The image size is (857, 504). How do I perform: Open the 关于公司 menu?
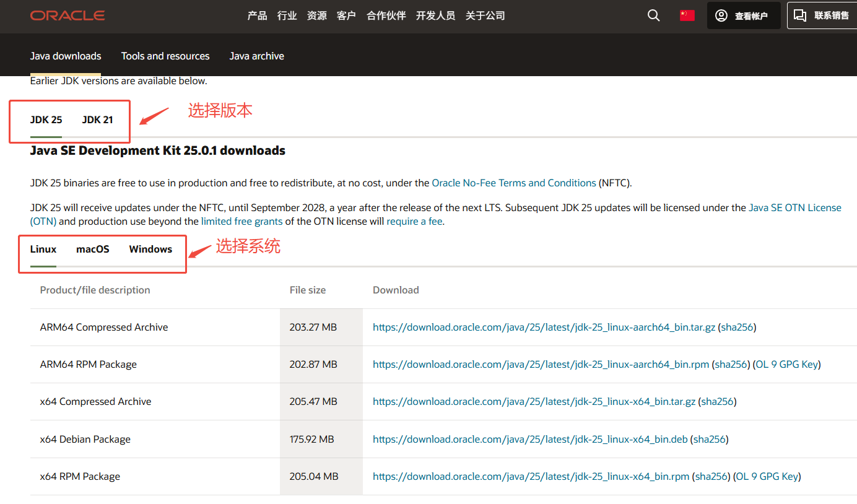pos(485,15)
